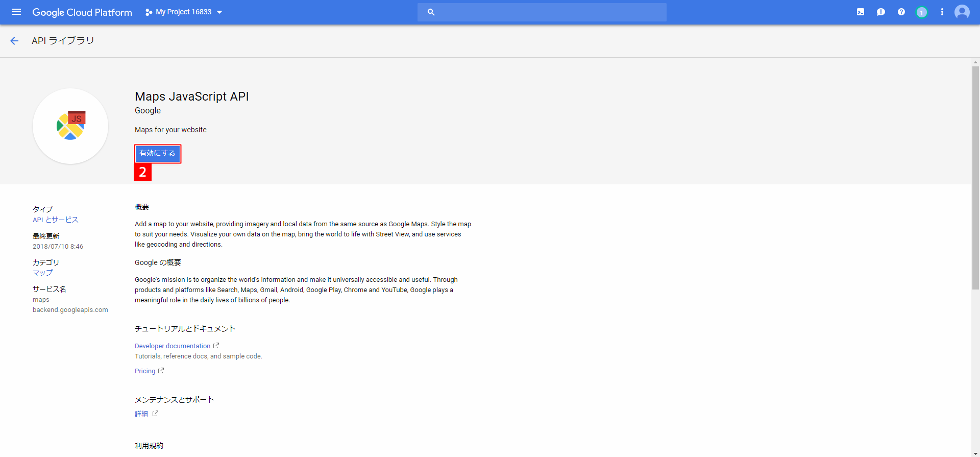980x457 pixels.
Task: Activate Cloud Shell icon
Action: pos(861,12)
